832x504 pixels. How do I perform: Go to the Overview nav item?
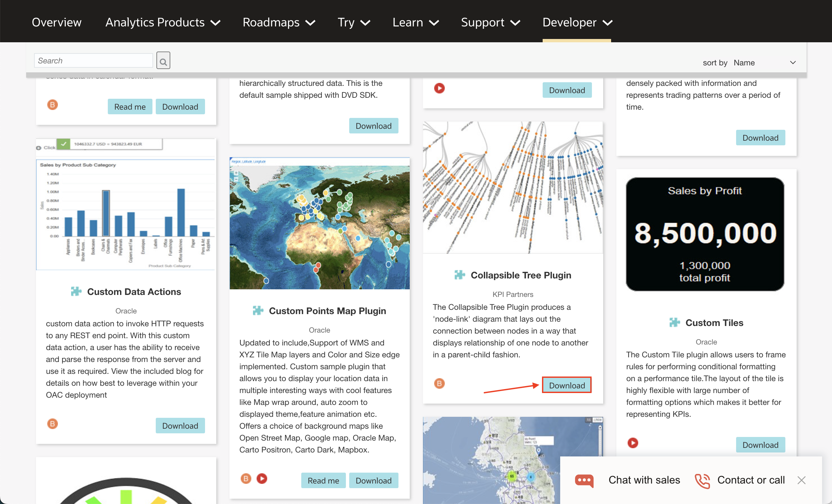tap(57, 22)
